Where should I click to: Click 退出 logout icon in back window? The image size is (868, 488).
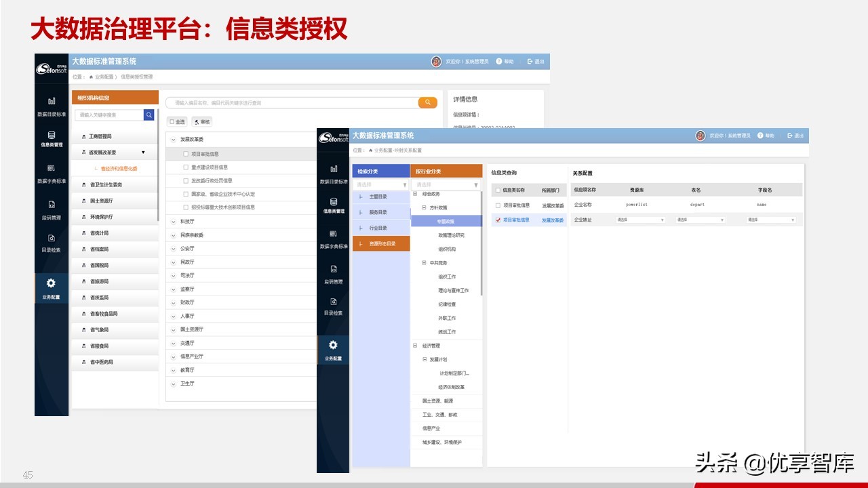point(530,61)
